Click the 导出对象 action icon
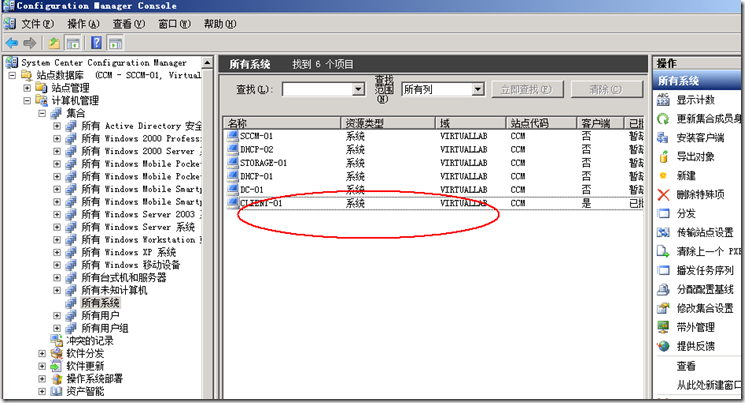Image resolution: width=745 pixels, height=403 pixels. coord(663,156)
